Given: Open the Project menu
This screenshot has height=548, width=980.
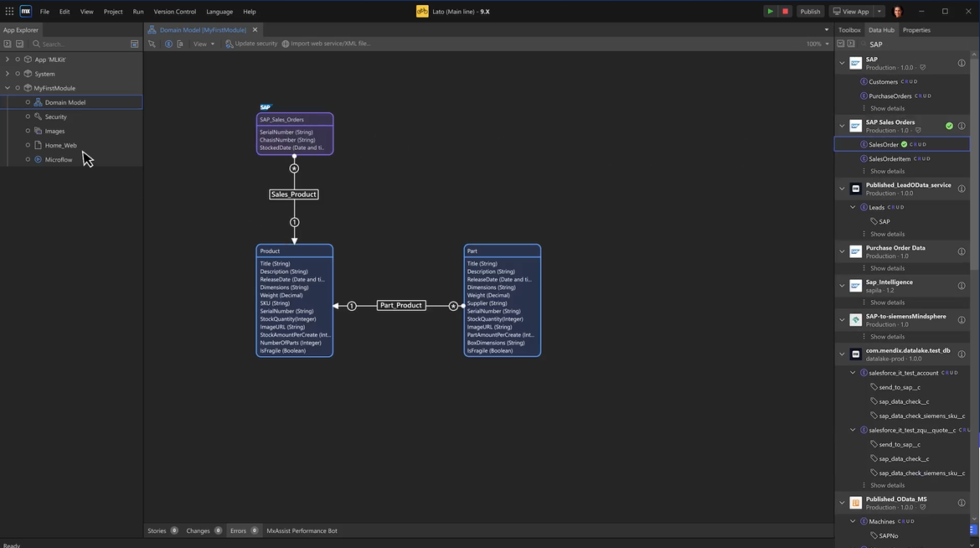Looking at the screenshot, I should pyautogui.click(x=113, y=11).
